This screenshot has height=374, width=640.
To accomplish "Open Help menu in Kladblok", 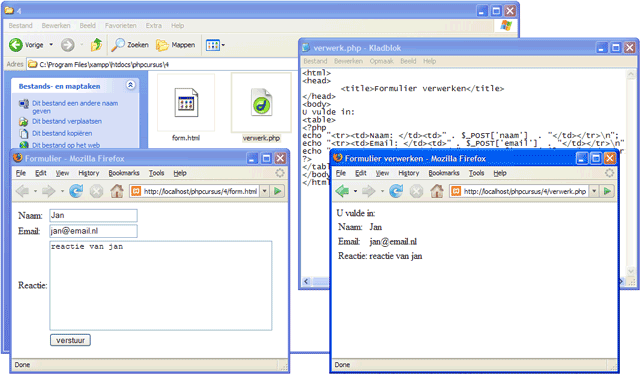I will tap(429, 61).
